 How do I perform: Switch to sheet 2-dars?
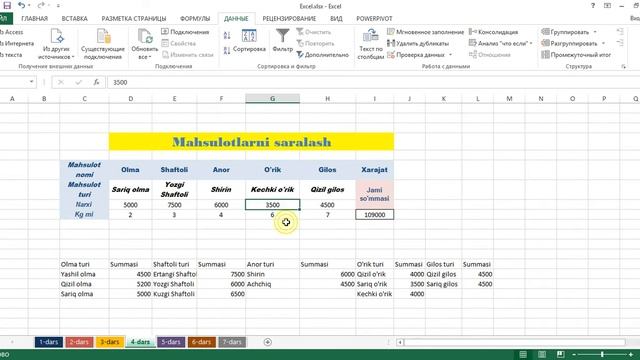pyautogui.click(x=79, y=342)
